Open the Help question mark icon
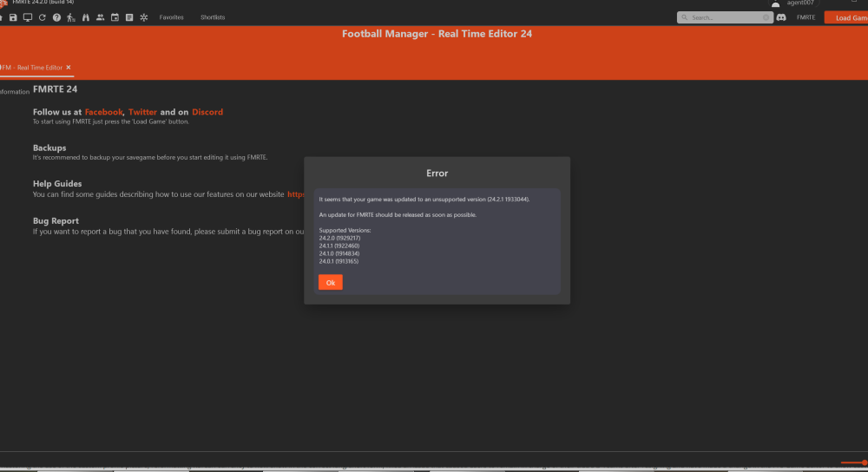Viewport: 868px width, 472px height. (x=56, y=17)
